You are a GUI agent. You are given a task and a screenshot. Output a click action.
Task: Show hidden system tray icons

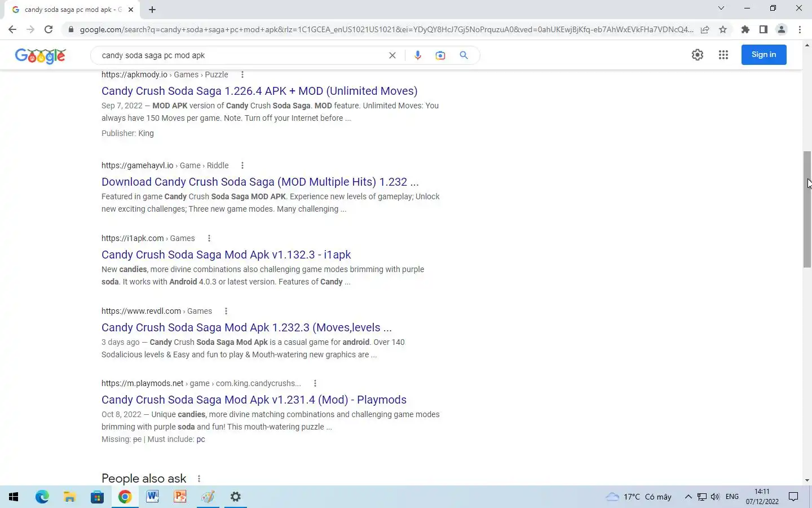[x=688, y=497]
